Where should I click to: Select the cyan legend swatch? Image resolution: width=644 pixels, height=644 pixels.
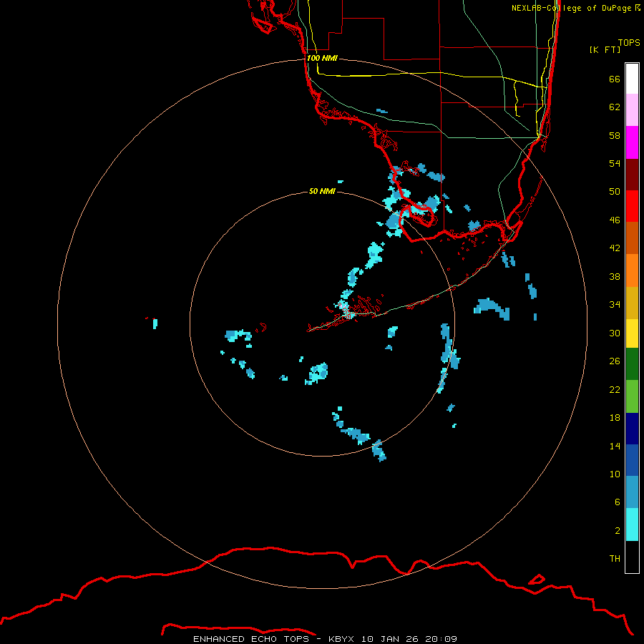[632, 525]
